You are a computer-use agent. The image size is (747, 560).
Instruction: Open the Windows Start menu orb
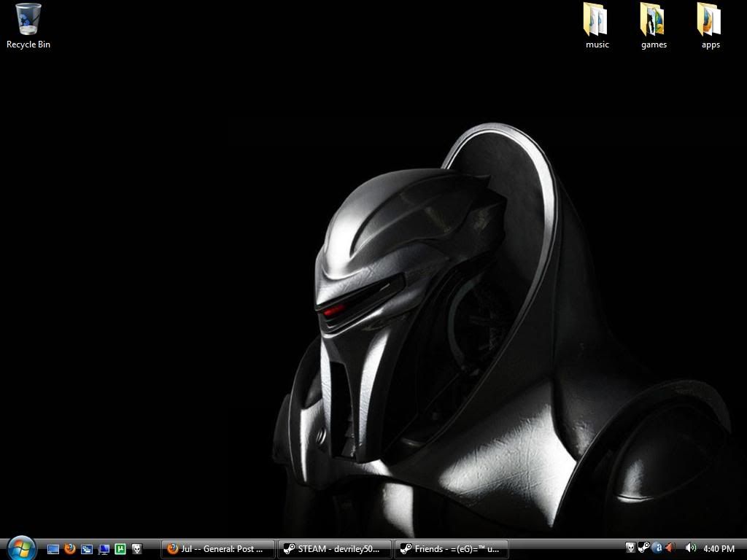21,548
